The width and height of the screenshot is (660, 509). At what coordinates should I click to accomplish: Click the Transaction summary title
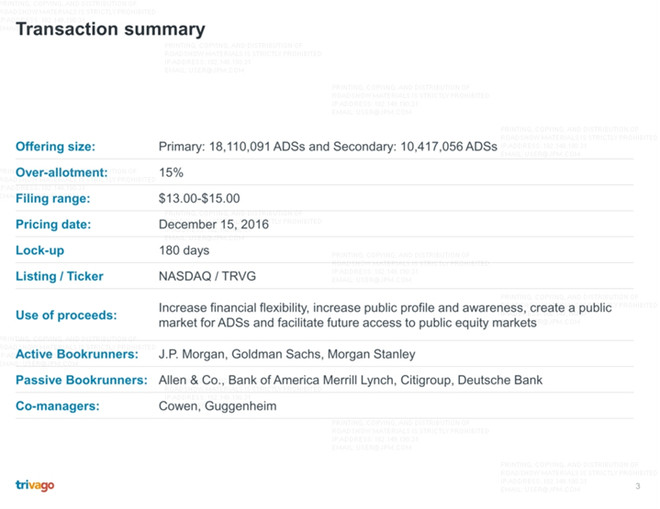click(x=110, y=30)
